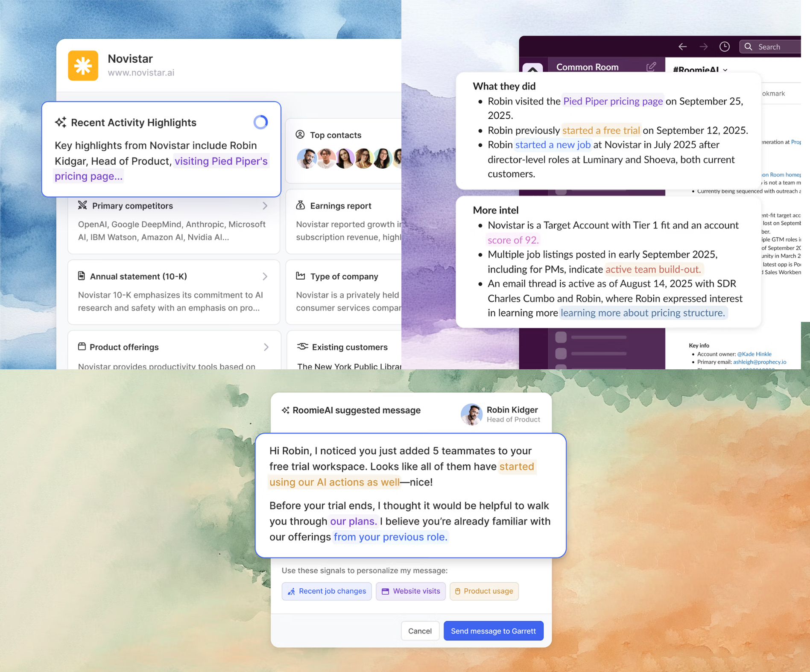Open the www.novistar.ai website link
This screenshot has width=810, height=672.
[141, 73]
